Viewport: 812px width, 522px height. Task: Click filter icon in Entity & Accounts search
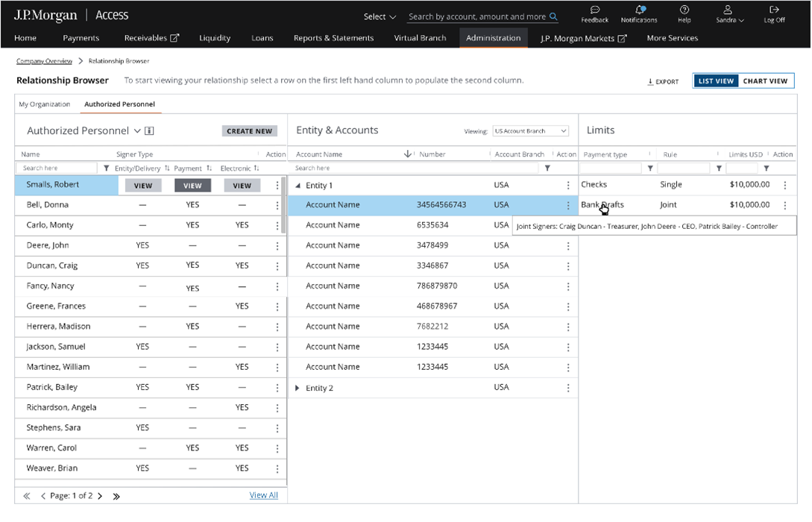pos(547,169)
